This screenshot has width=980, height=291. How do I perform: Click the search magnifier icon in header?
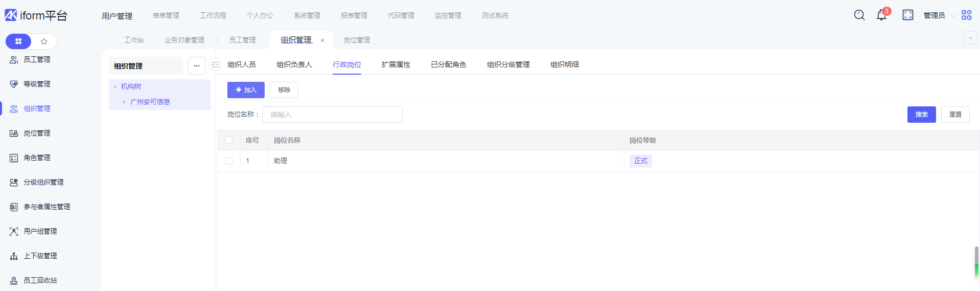(x=859, y=15)
